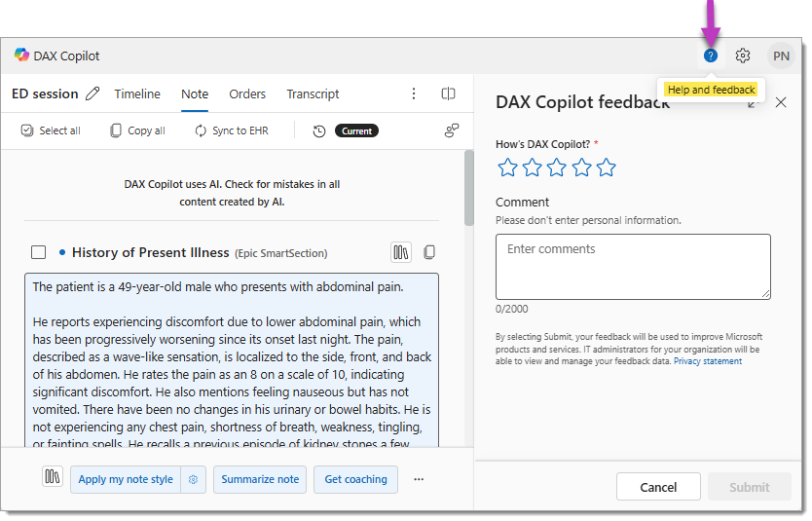Switch to the Note tab
The height and width of the screenshot is (521, 812).
point(195,93)
